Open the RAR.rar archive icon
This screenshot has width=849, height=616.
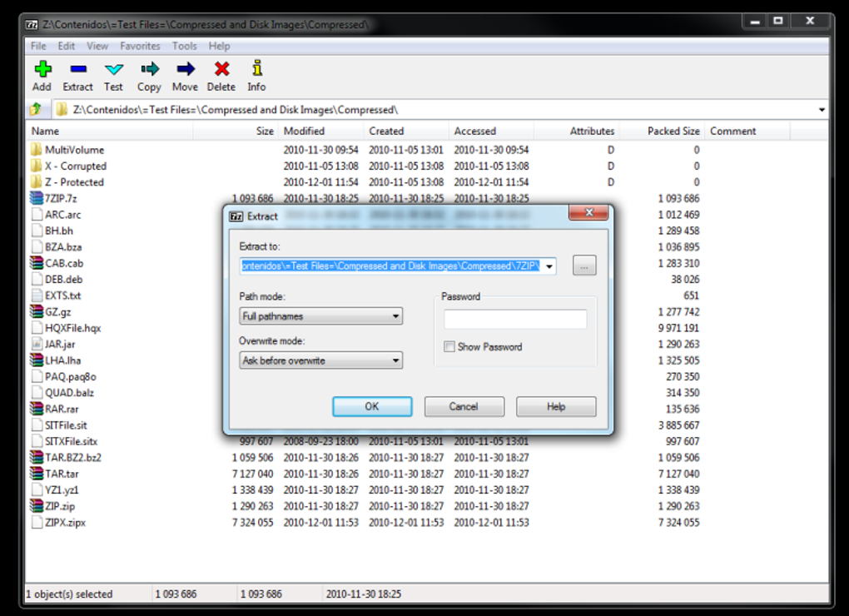37,409
